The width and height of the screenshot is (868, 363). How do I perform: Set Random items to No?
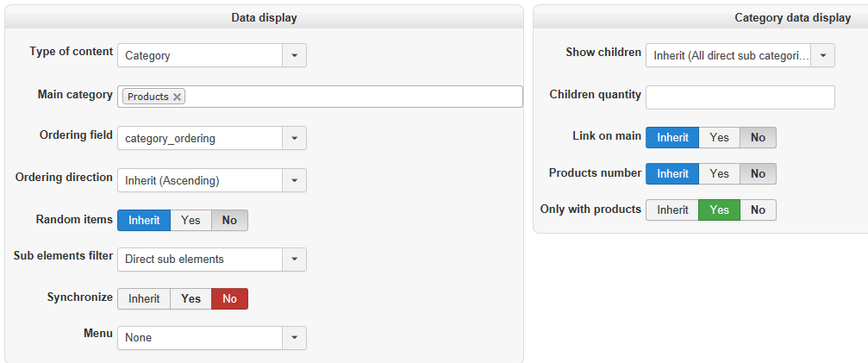229,220
